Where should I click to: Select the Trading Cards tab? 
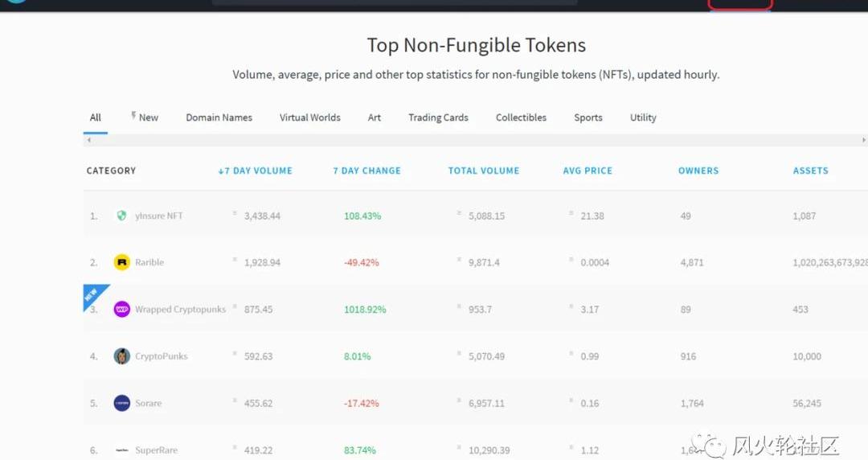click(x=439, y=117)
